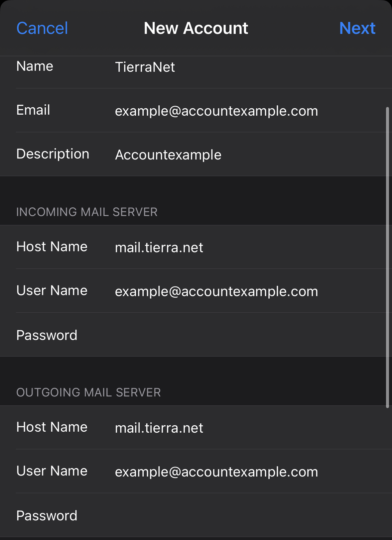Edit the Name field containing TierraNet
The height and width of the screenshot is (540, 392).
coord(145,67)
